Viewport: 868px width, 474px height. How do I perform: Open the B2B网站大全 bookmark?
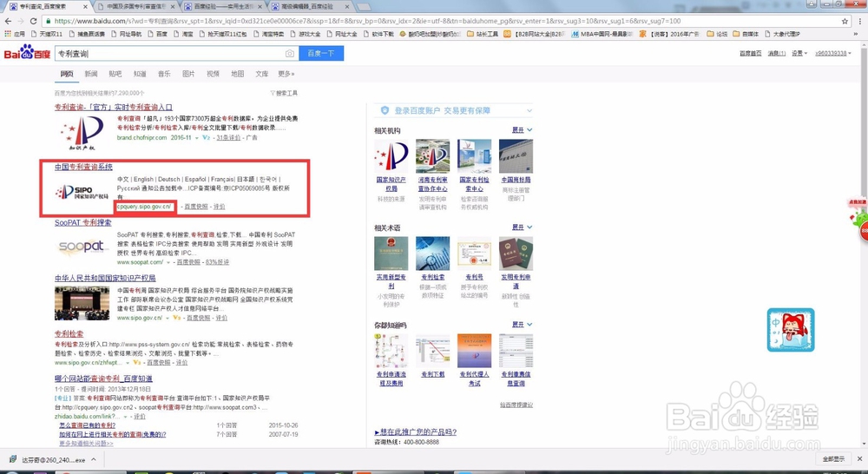pyautogui.click(x=534, y=34)
